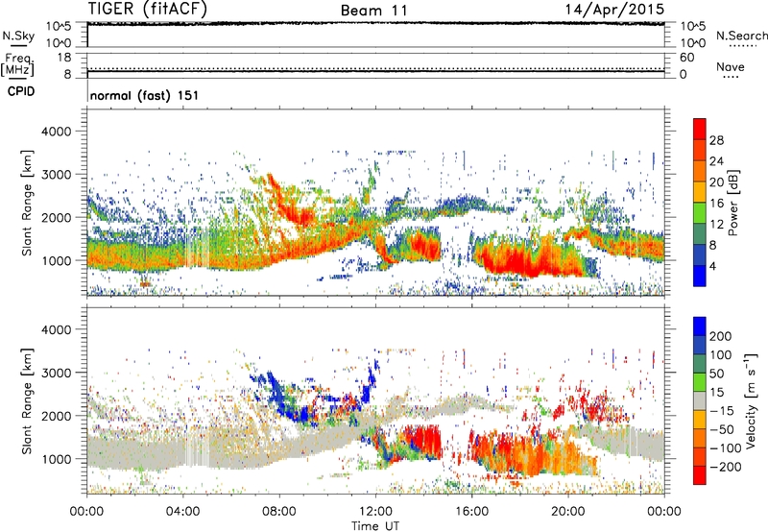Click the 18 MHz frequency tick label

(x=63, y=58)
